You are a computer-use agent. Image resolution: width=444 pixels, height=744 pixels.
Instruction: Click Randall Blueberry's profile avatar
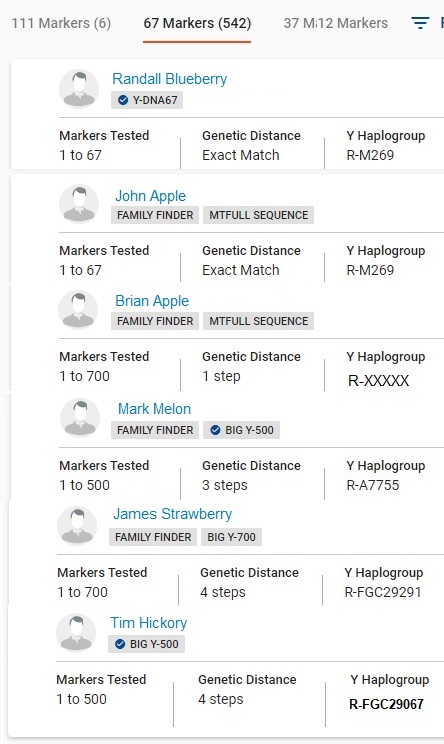click(79, 89)
